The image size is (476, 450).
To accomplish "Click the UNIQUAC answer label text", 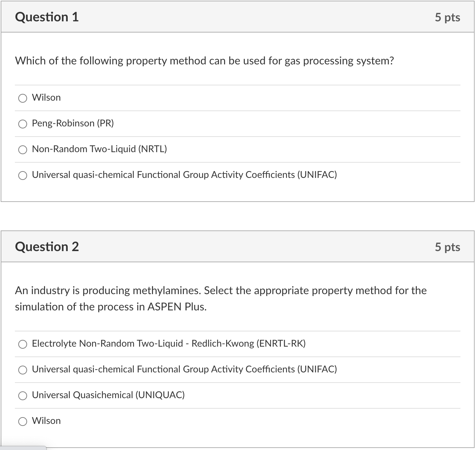I will point(108,395).
